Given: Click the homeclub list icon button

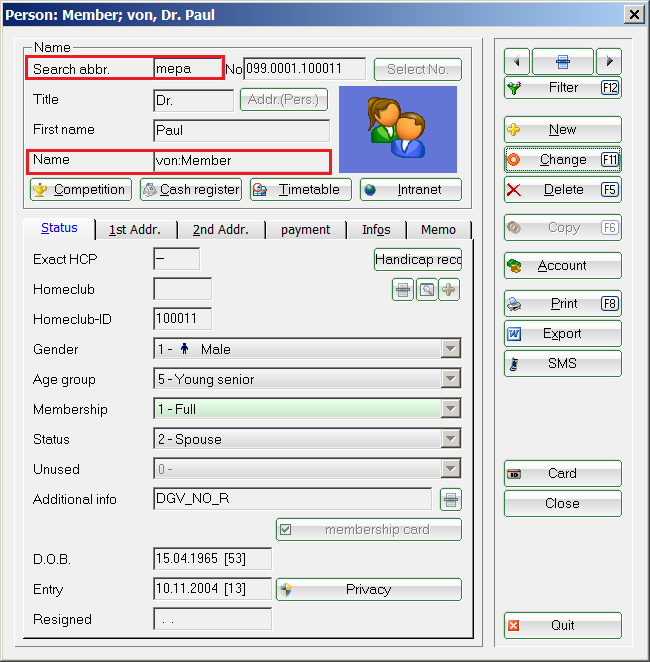Looking at the screenshot, I should [x=403, y=290].
